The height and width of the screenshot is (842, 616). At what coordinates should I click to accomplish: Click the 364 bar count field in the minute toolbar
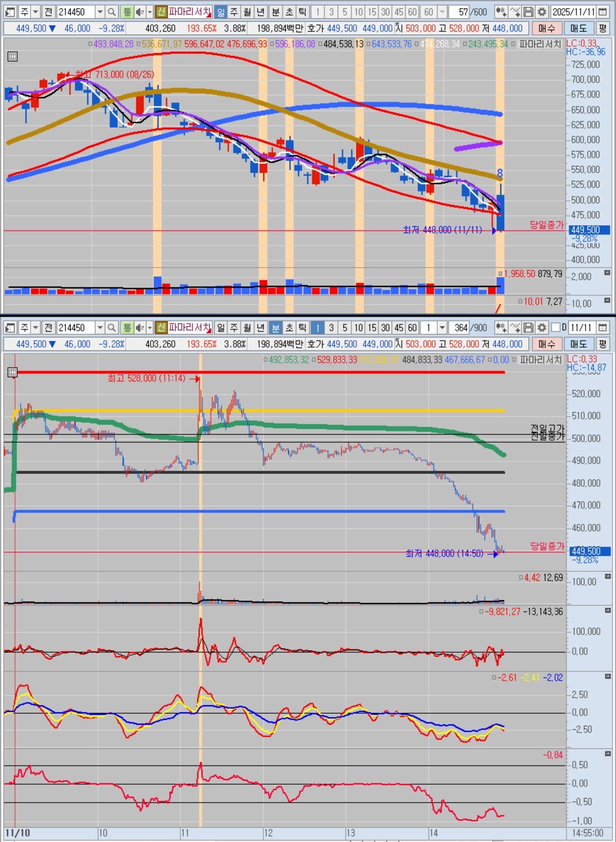(458, 327)
